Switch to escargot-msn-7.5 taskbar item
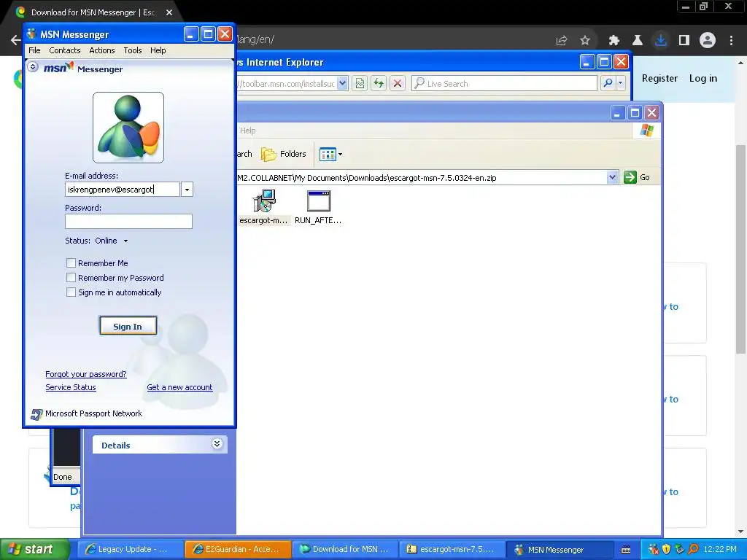The height and width of the screenshot is (560, 747). tap(452, 549)
